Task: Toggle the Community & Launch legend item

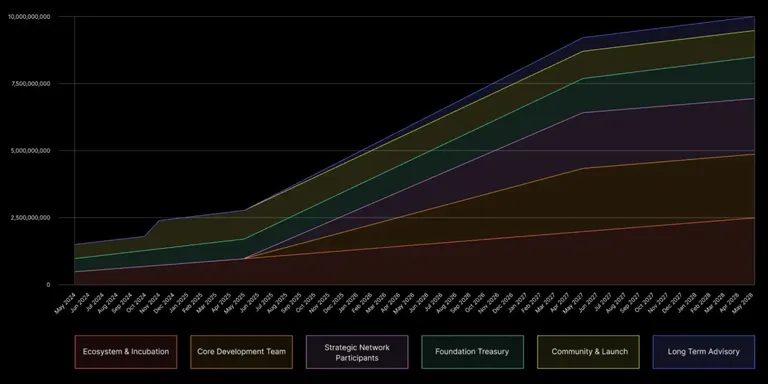Action: point(588,352)
